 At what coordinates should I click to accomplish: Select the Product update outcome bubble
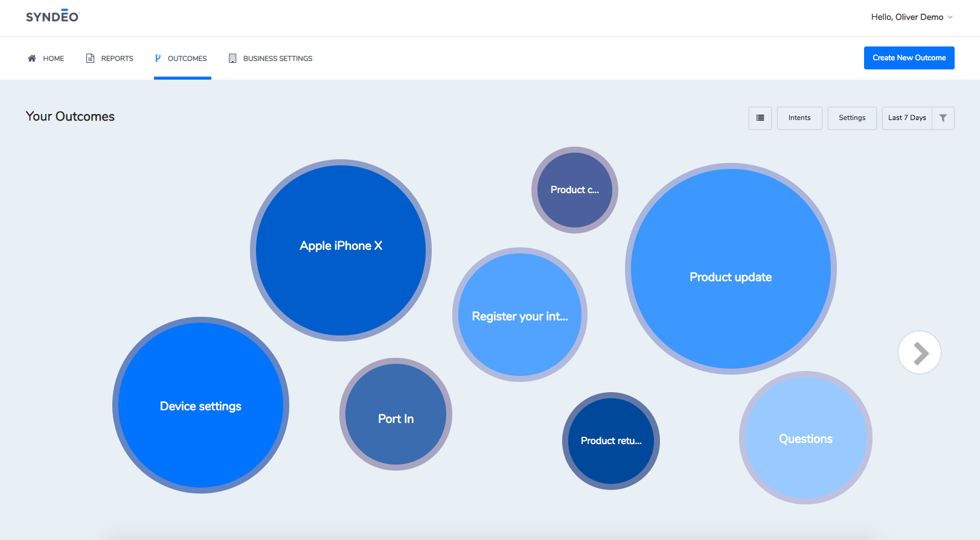(x=731, y=269)
